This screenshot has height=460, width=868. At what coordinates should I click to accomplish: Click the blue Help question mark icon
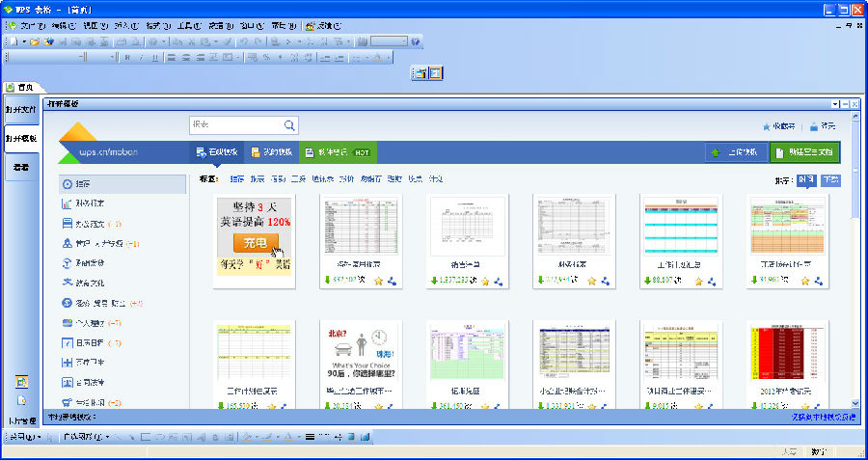pos(416,42)
